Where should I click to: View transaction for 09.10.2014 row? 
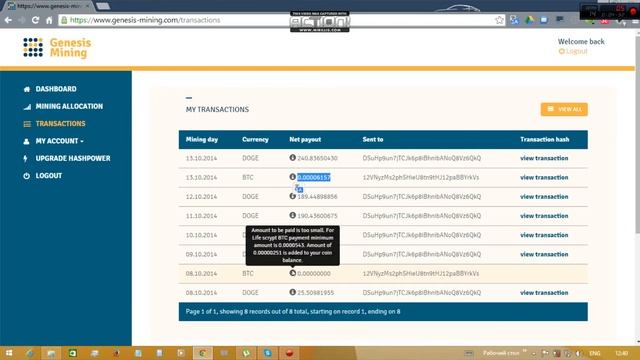tap(544, 254)
